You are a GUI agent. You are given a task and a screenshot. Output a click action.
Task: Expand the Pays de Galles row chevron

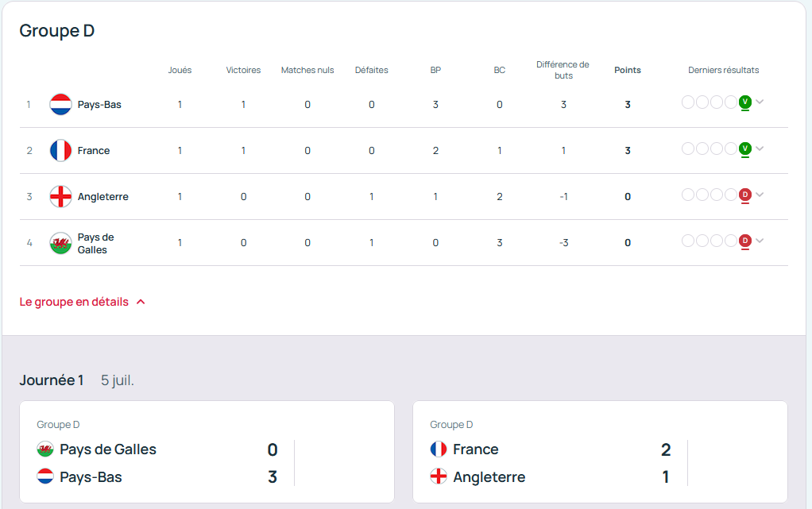tap(760, 241)
